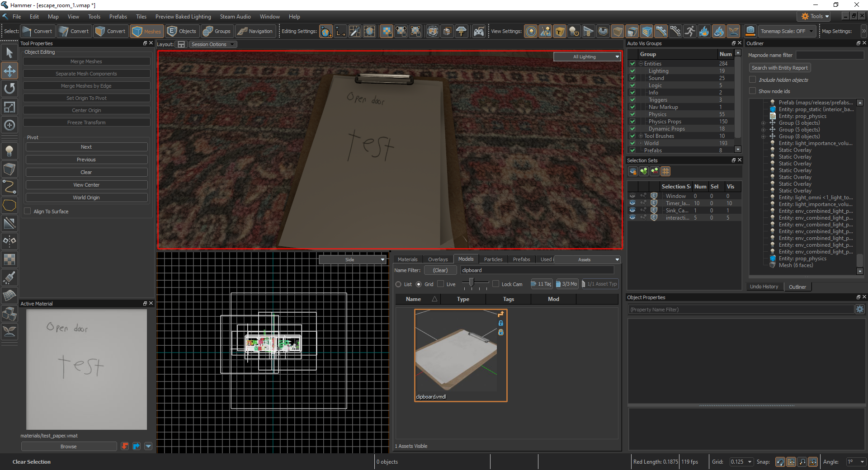This screenshot has width=868, height=470.
Task: Switch selection mode to Groups
Action: pyautogui.click(x=217, y=31)
